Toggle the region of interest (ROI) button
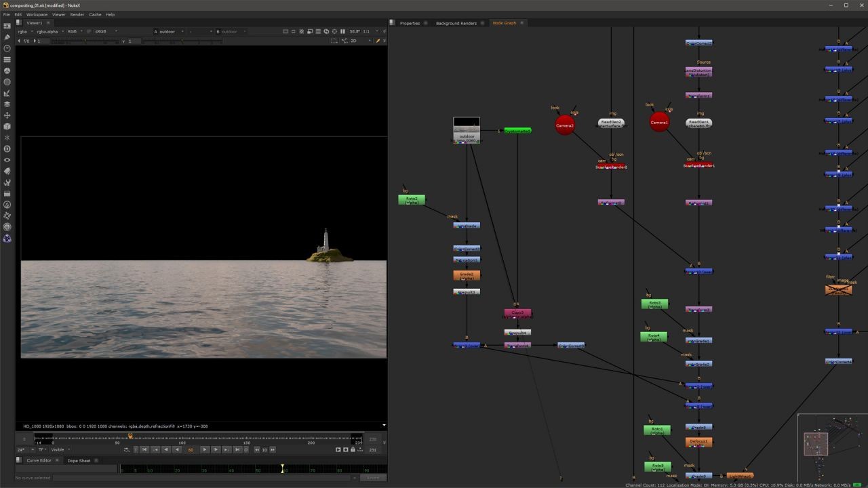Screen dimensions: 868x488 pyautogui.click(x=334, y=41)
